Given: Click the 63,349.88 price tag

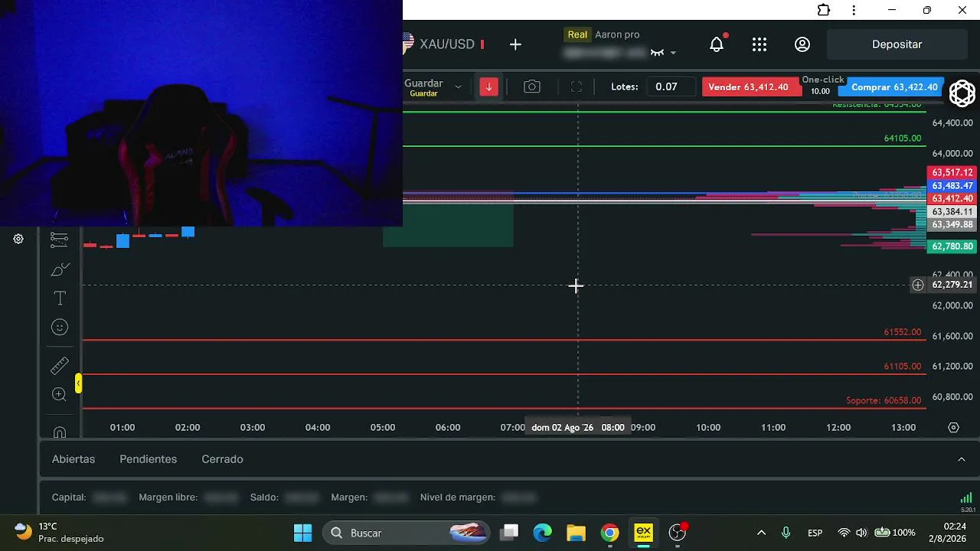Looking at the screenshot, I should 952,225.
